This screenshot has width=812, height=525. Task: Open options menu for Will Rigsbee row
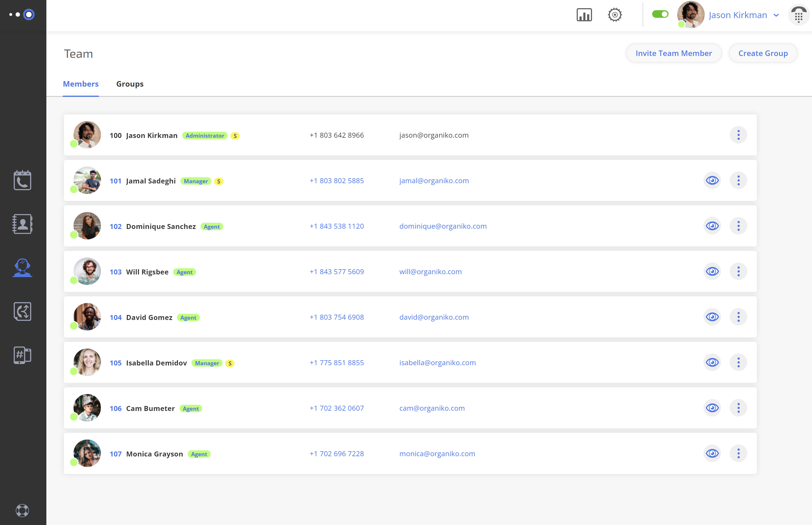[738, 271]
